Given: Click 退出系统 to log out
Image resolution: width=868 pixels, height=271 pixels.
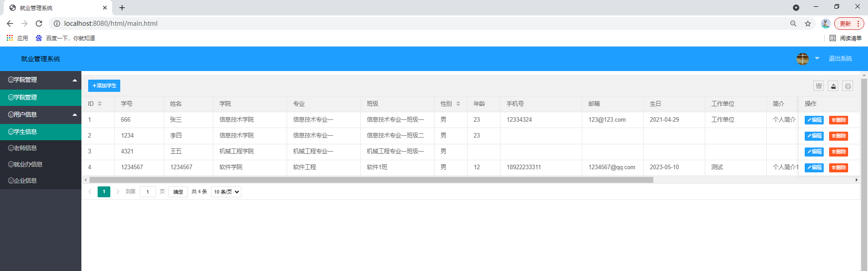Looking at the screenshot, I should [840, 59].
